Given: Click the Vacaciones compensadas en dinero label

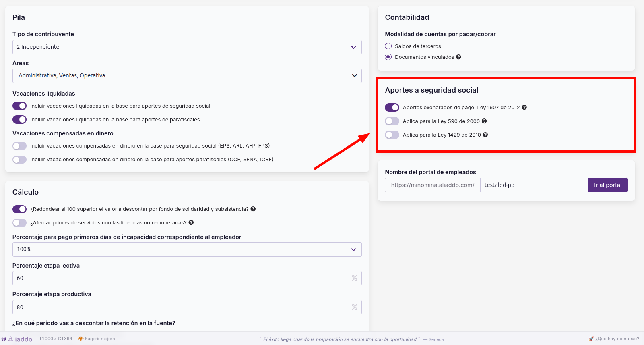Looking at the screenshot, I should (63, 133).
